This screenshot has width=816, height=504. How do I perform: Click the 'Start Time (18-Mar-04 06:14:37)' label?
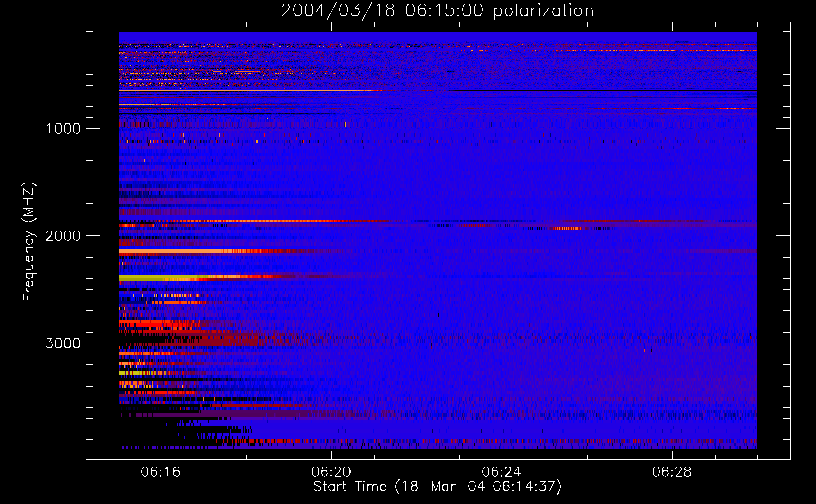[x=437, y=487]
